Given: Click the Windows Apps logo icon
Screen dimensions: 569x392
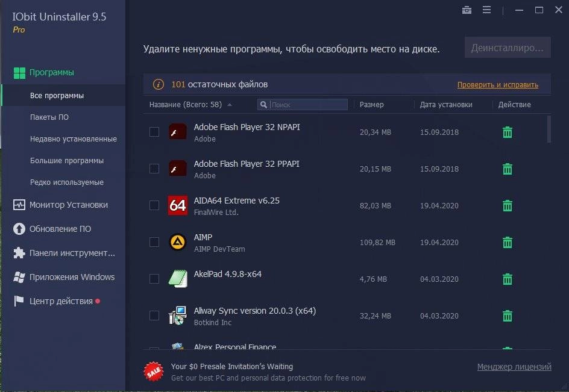Looking at the screenshot, I should (19, 277).
